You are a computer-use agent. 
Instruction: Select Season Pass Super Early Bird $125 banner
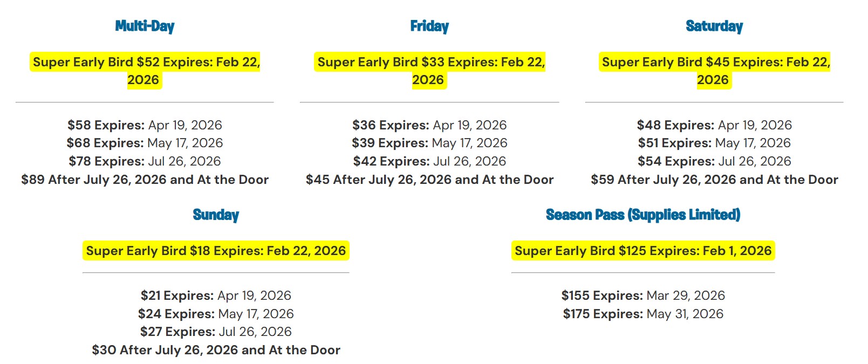point(643,251)
